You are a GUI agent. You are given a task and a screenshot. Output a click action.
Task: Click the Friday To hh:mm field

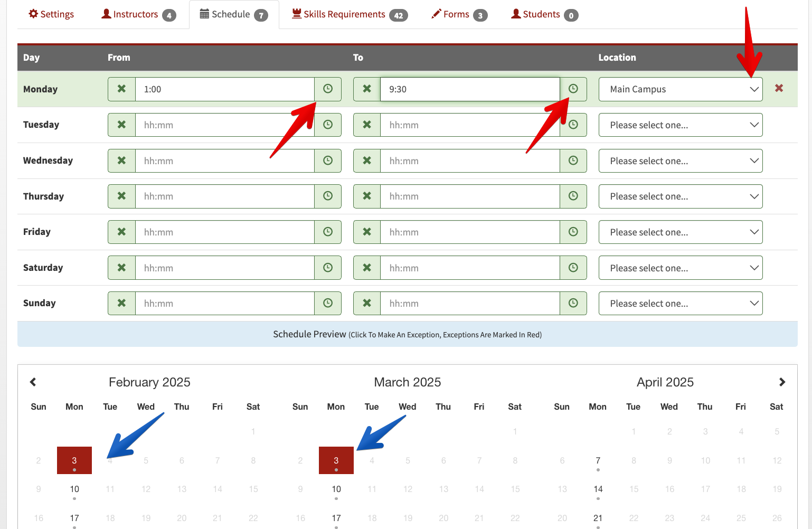pyautogui.click(x=470, y=232)
